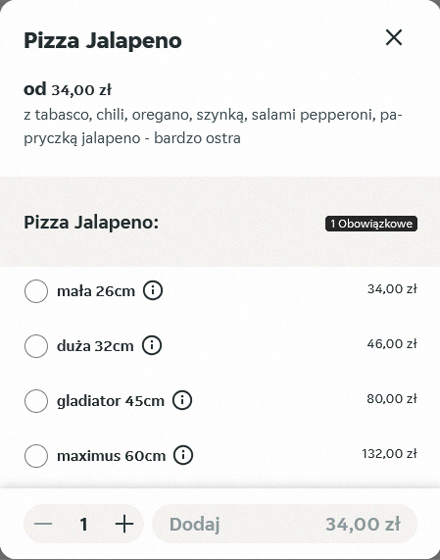This screenshot has height=560, width=440.
Task: Choose the duża 32cm radio option
Action: point(36,346)
